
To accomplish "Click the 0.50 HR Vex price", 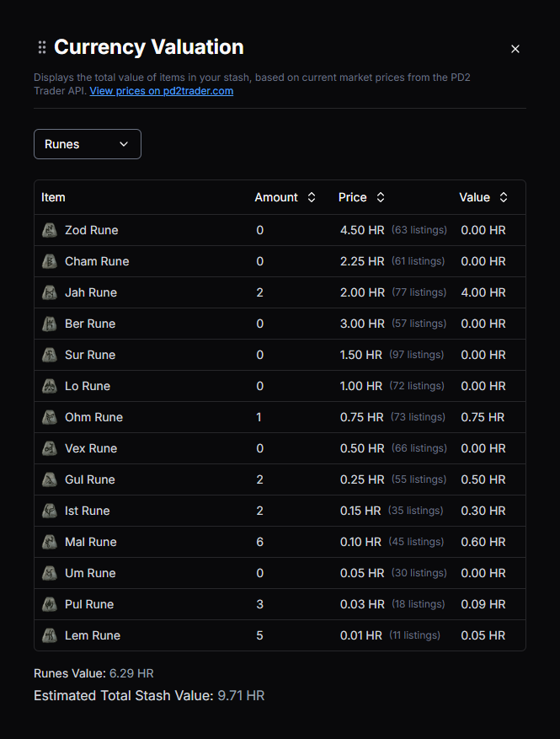I will 362,448.
